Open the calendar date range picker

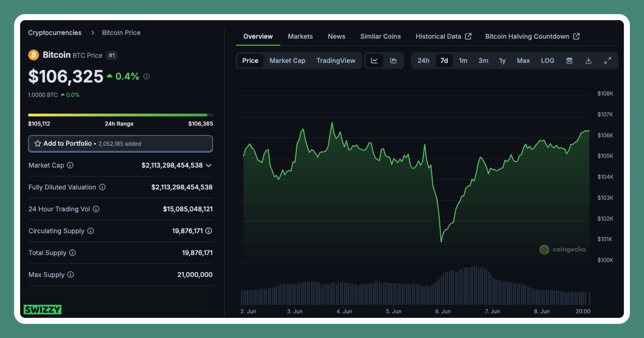tap(569, 61)
